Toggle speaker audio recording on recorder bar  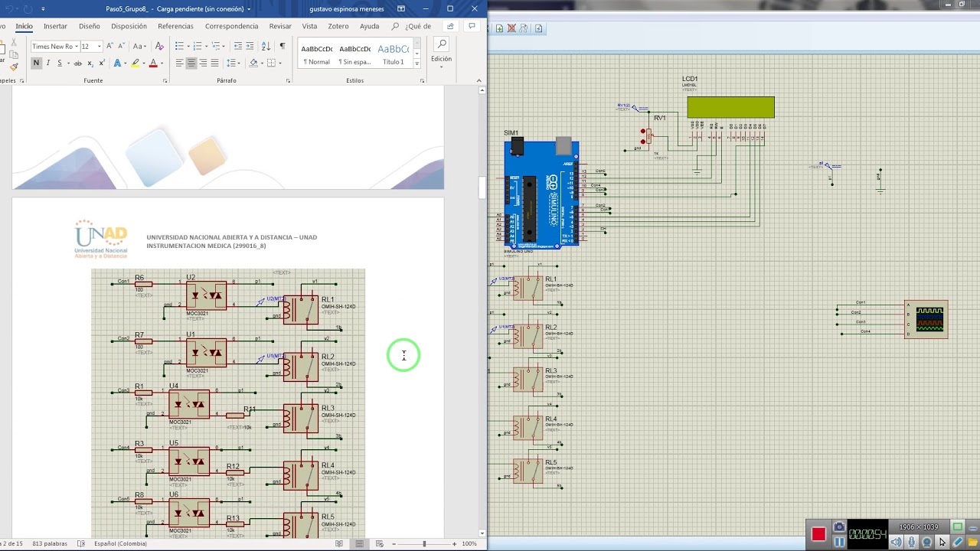coord(897,542)
